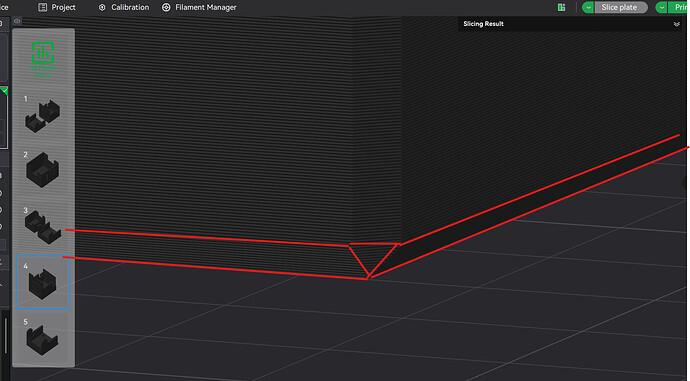
Task: Click the Calibration gear icon
Action: (x=102, y=7)
